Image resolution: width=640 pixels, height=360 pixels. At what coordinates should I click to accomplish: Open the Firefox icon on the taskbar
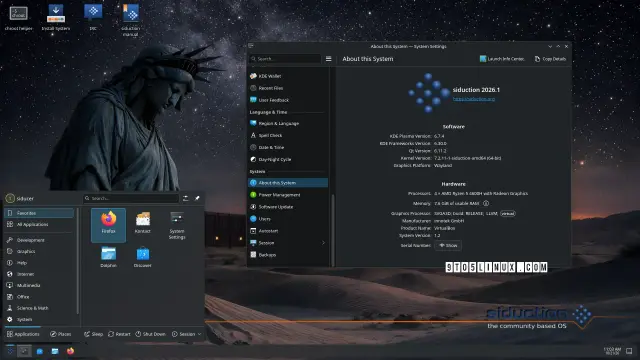[x=70, y=351]
